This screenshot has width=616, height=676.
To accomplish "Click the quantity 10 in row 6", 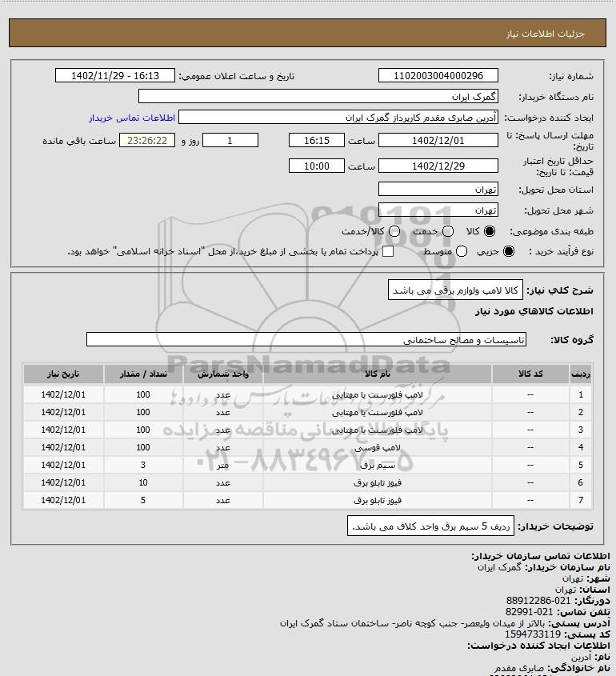I will [x=143, y=483].
